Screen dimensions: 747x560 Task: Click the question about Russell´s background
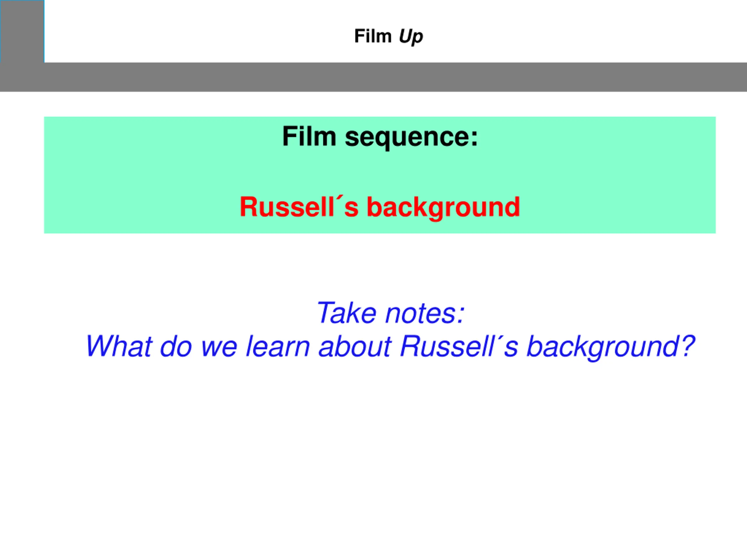coord(390,346)
